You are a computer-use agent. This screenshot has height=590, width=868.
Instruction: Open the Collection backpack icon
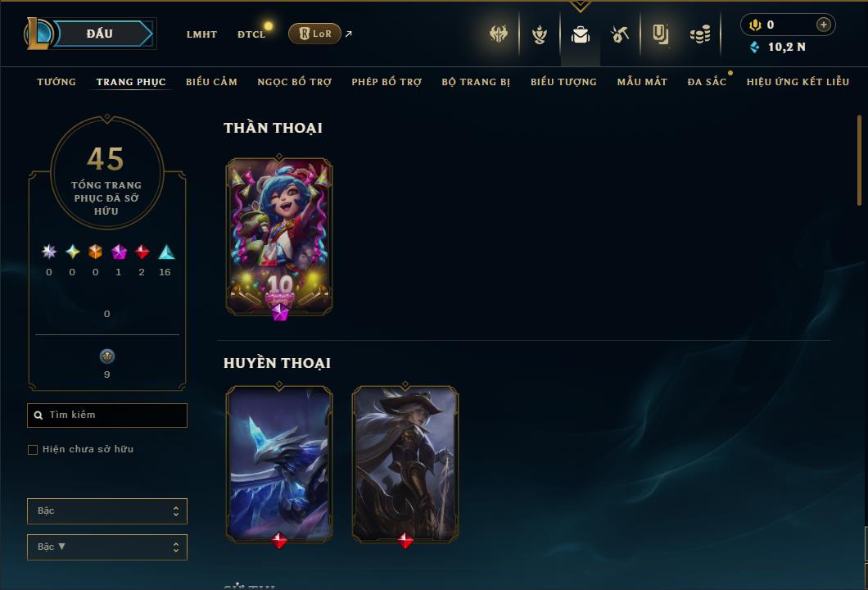coord(580,35)
